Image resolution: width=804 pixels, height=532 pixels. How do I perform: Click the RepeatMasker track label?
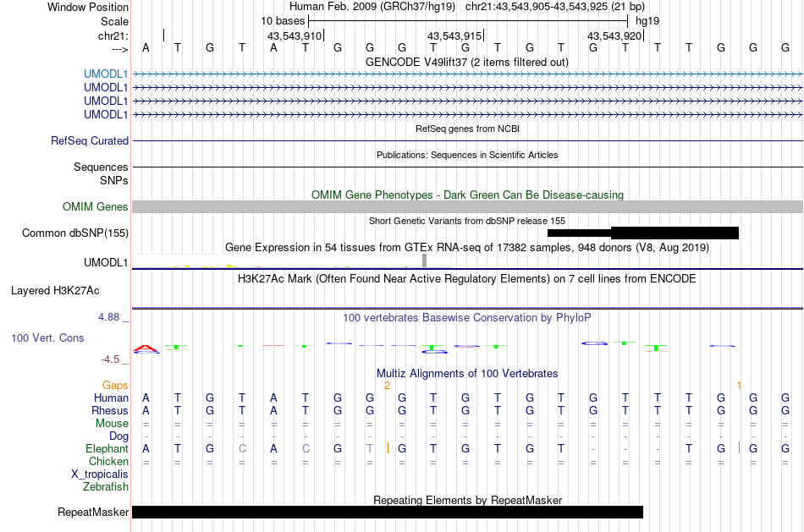(x=93, y=512)
